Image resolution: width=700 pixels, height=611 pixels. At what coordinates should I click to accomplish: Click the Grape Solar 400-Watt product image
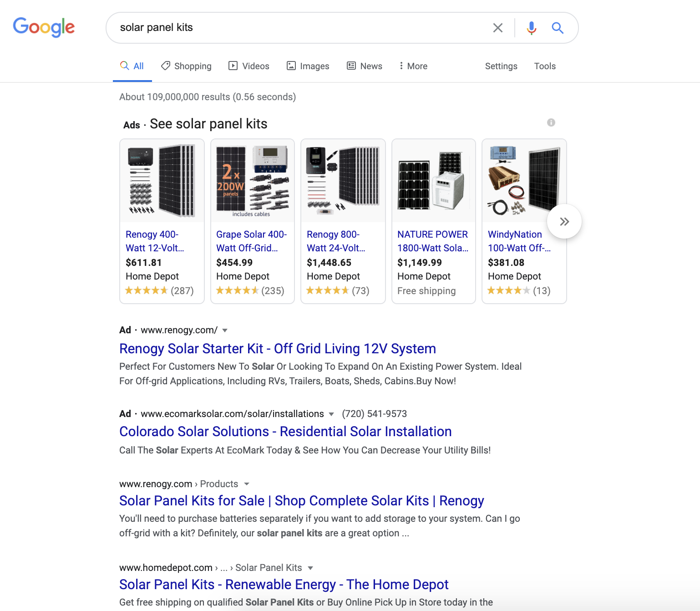(253, 181)
